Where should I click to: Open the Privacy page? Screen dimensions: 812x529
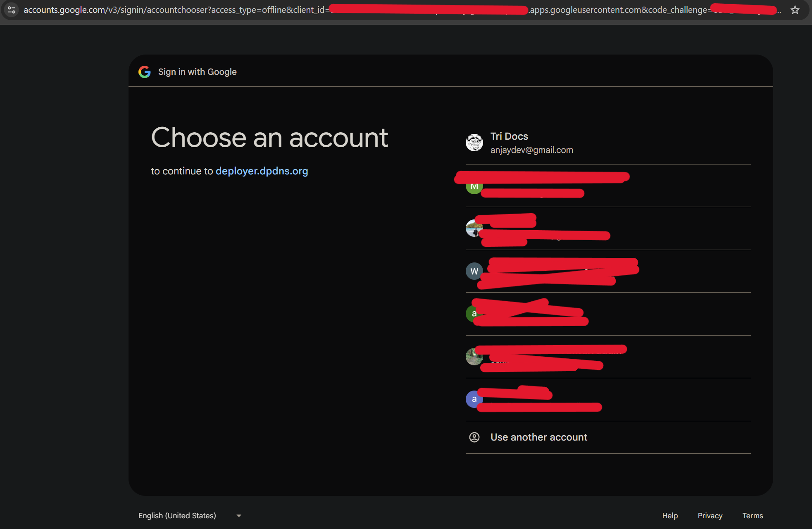pos(710,515)
